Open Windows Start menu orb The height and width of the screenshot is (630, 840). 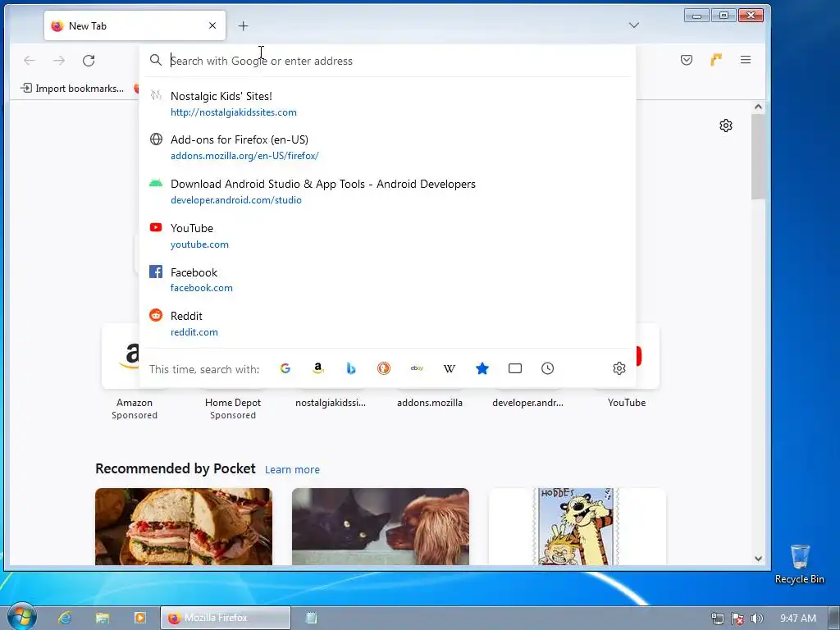pos(21,617)
